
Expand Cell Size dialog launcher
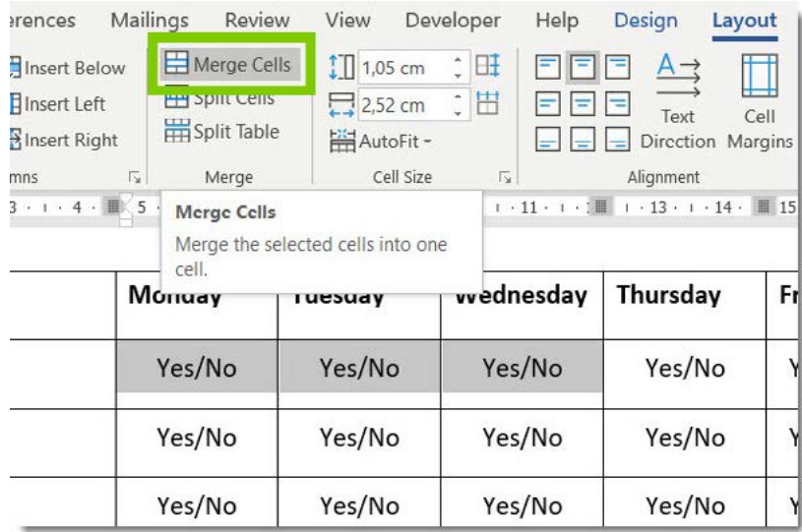505,177
